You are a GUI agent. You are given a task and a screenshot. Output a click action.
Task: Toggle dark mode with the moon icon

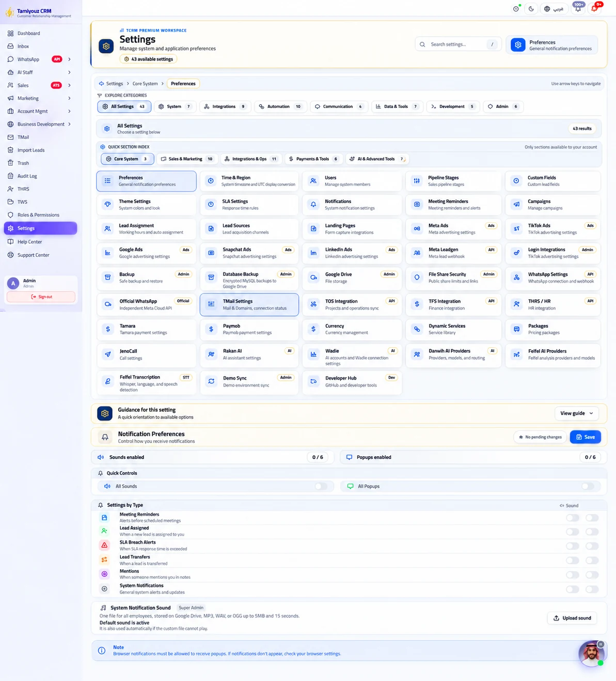coord(531,9)
